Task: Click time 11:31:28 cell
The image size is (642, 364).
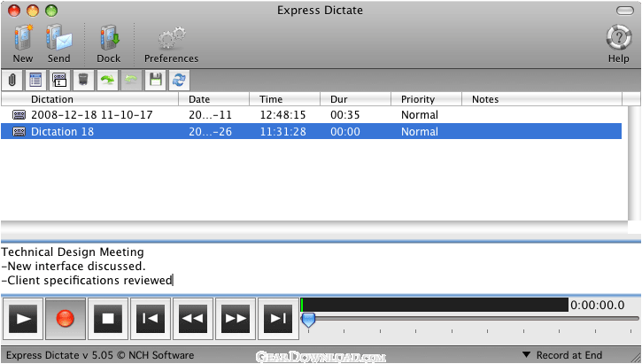Action: click(282, 132)
